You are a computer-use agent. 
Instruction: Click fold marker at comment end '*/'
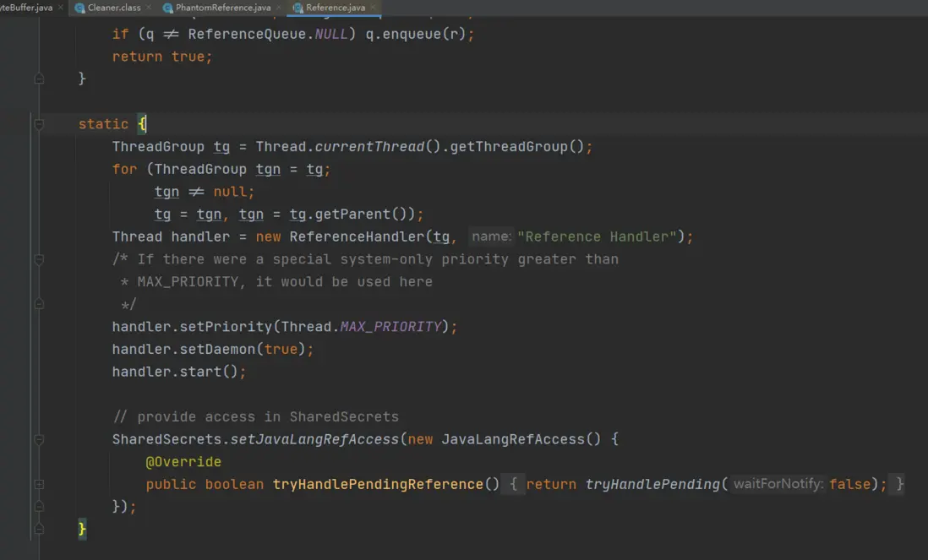click(39, 304)
